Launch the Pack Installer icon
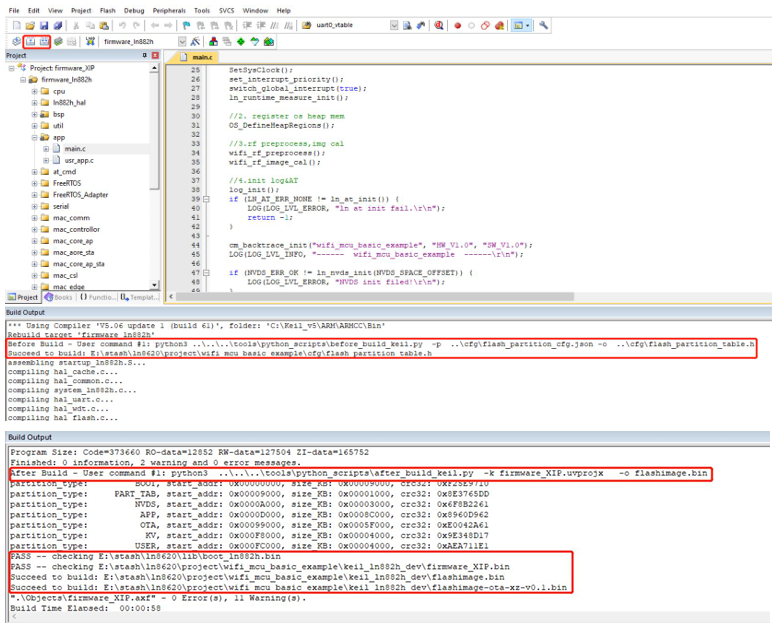 click(269, 42)
